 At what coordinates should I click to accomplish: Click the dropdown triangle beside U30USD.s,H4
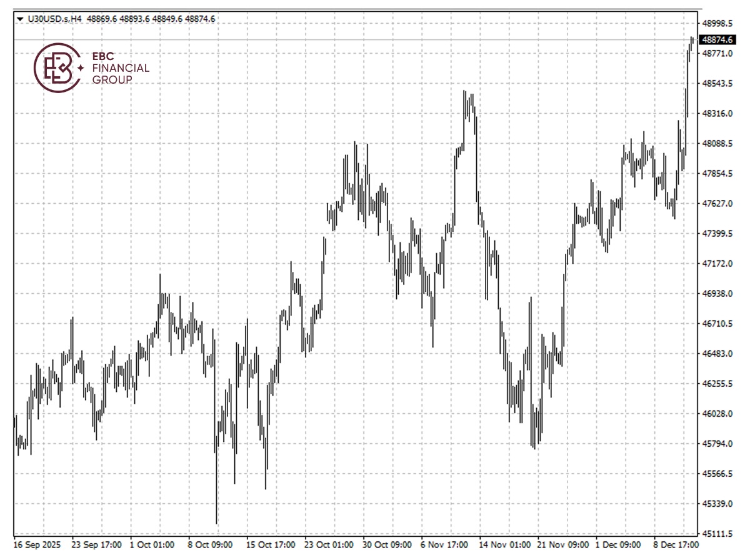[21, 19]
